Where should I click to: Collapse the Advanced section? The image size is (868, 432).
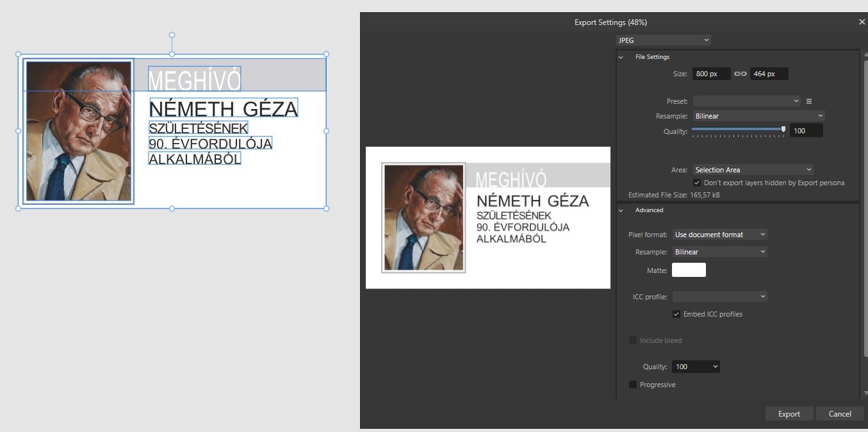[620, 210]
